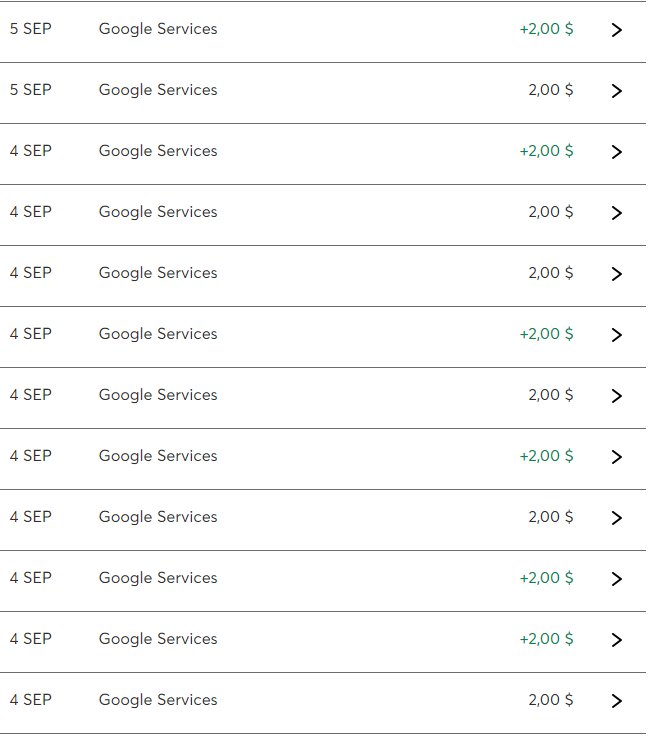Open details arrow on the bottom transaction row
654x737 pixels.
tap(616, 701)
